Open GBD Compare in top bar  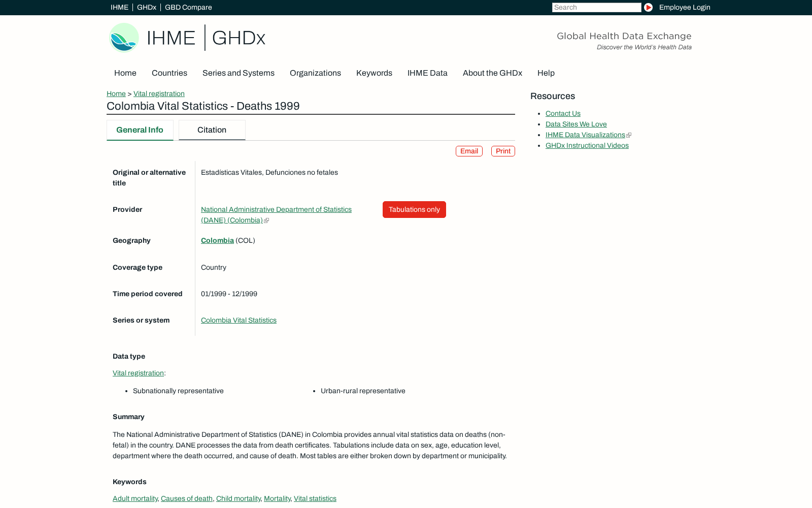pyautogui.click(x=188, y=7)
